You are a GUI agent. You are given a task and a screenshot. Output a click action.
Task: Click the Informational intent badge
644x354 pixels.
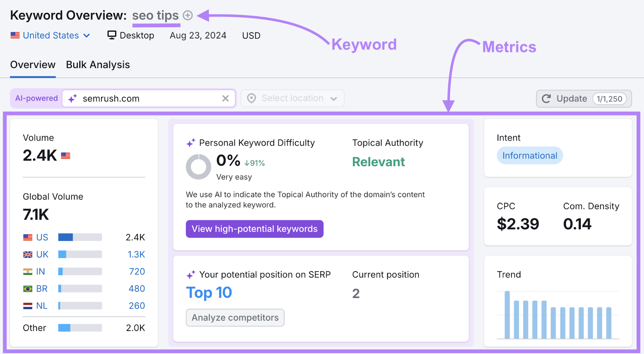click(529, 156)
